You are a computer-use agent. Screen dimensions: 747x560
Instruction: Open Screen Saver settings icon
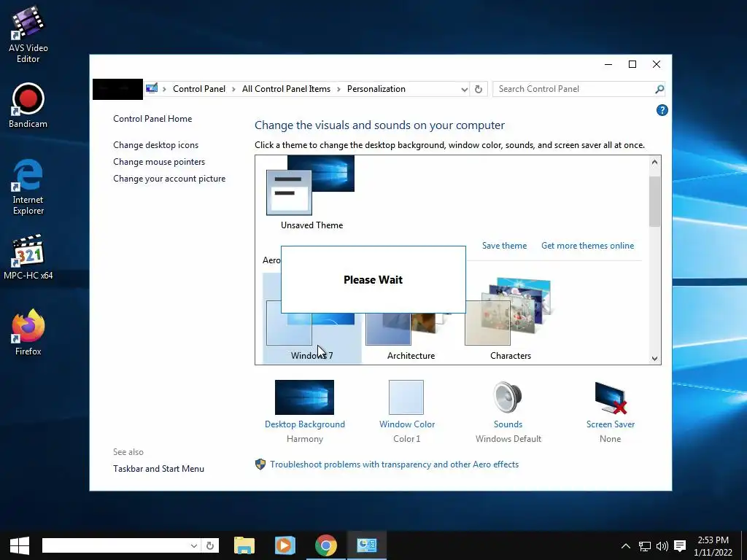pyautogui.click(x=610, y=398)
